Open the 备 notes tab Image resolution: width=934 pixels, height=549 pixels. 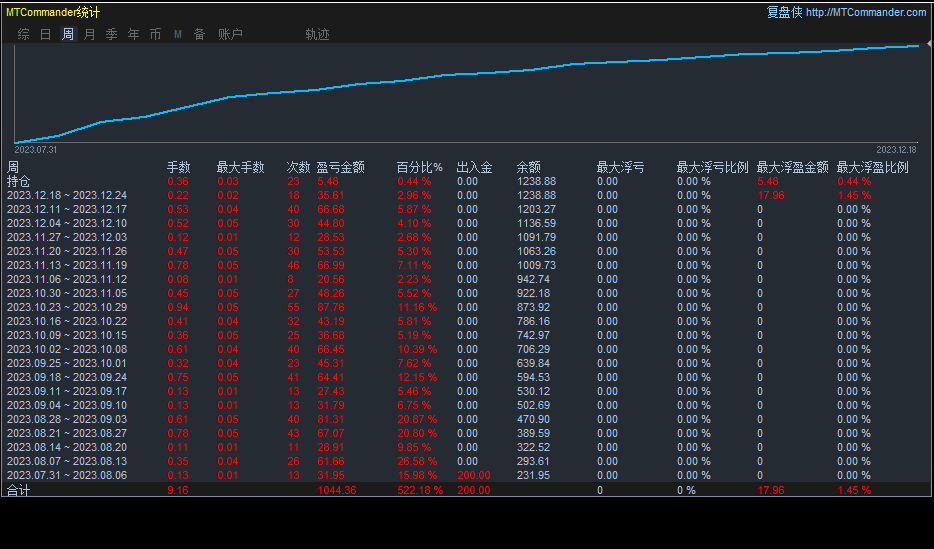(200, 35)
